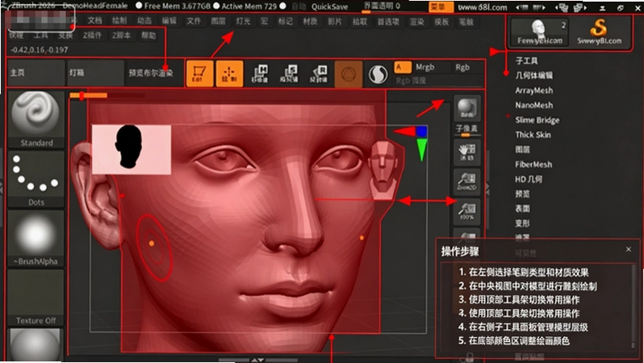This screenshot has height=363, width=644.
Task: Expand the 几何体编辑 sub-palette
Action: (534, 75)
